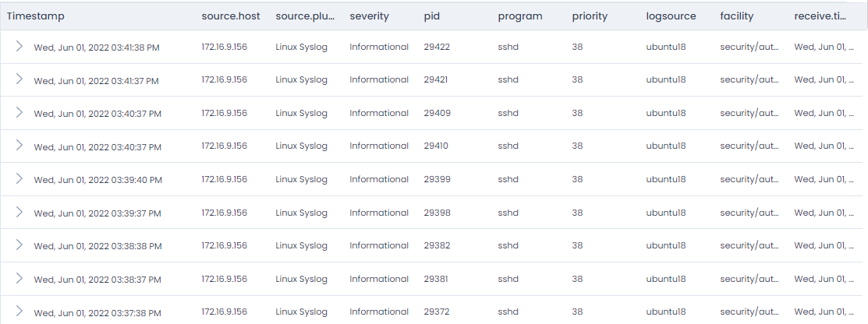Viewport: 868px width, 324px height.
Task: Expand the log row with pid 29399
Action: click(19, 178)
